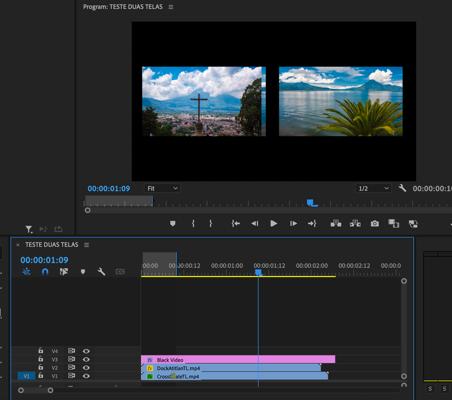Click the Lift button in transport controls

pyautogui.click(x=336, y=223)
